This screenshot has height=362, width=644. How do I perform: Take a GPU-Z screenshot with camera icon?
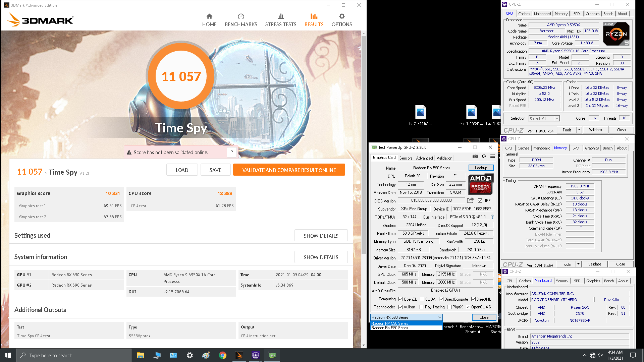[x=475, y=156]
